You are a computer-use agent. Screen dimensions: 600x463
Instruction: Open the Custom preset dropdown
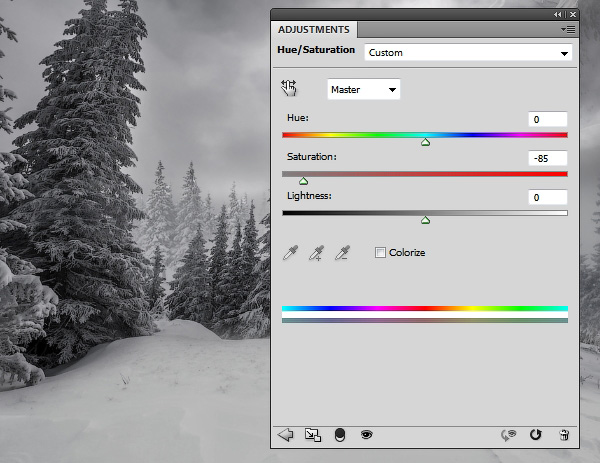pyautogui.click(x=468, y=53)
